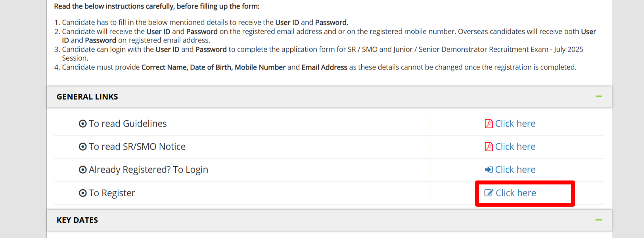Click the login arrow icon
The width and height of the screenshot is (644, 238).
pyautogui.click(x=489, y=169)
